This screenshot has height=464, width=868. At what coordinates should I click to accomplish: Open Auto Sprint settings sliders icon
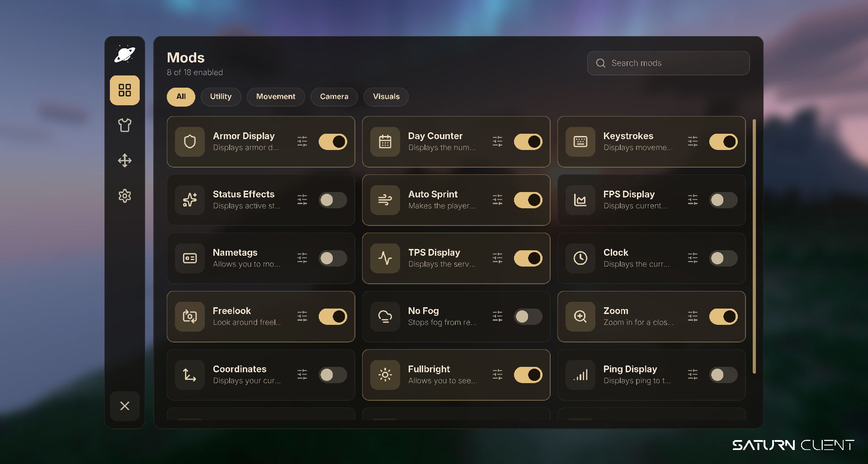point(497,200)
